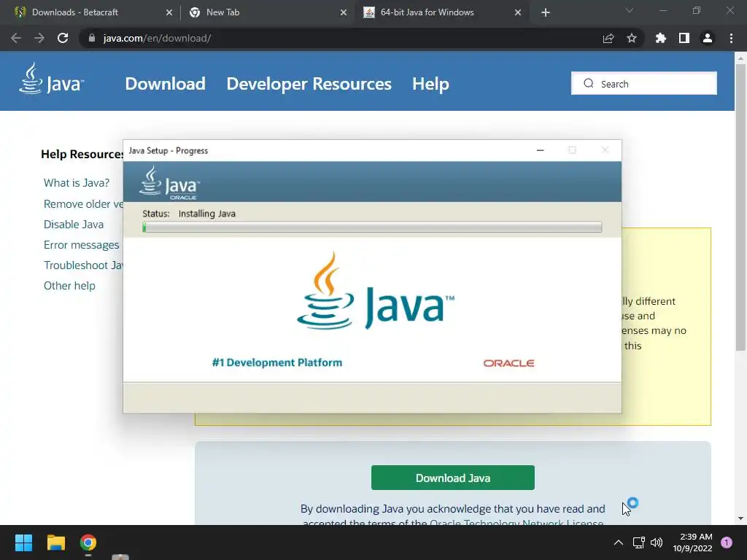Close the Downloads - Betacraft tab

click(x=169, y=12)
